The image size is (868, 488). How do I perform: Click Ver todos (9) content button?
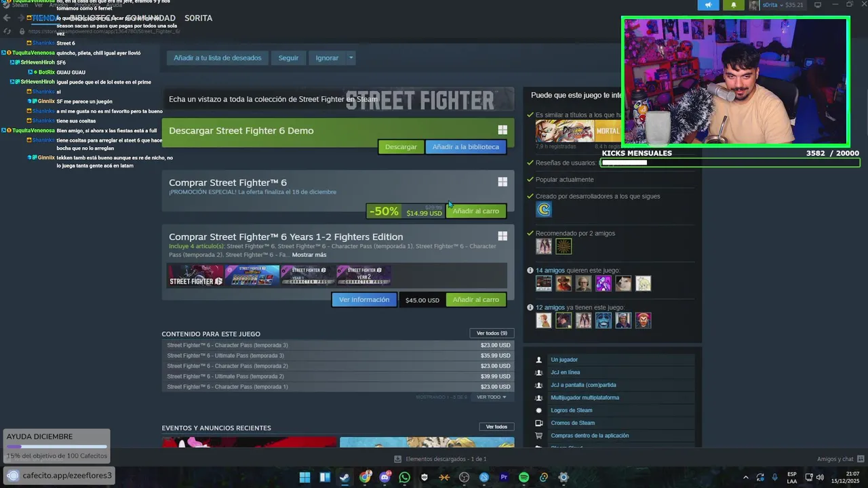(x=492, y=333)
